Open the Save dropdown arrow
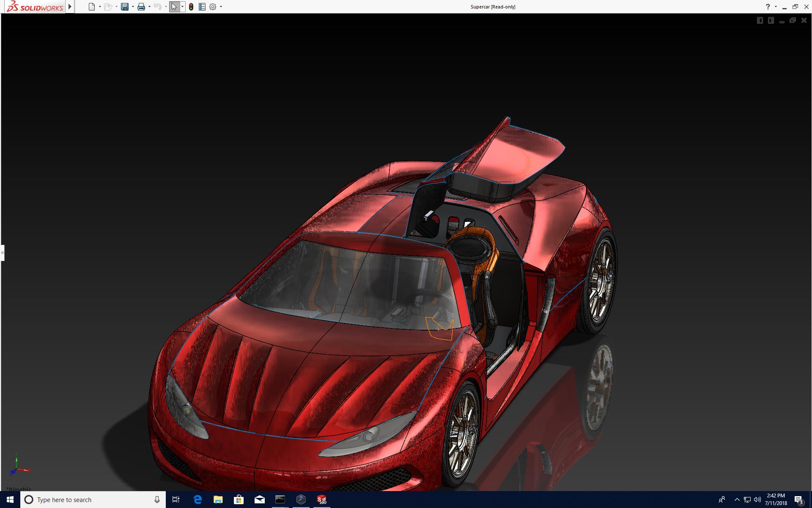The height and width of the screenshot is (508, 812). (x=133, y=7)
